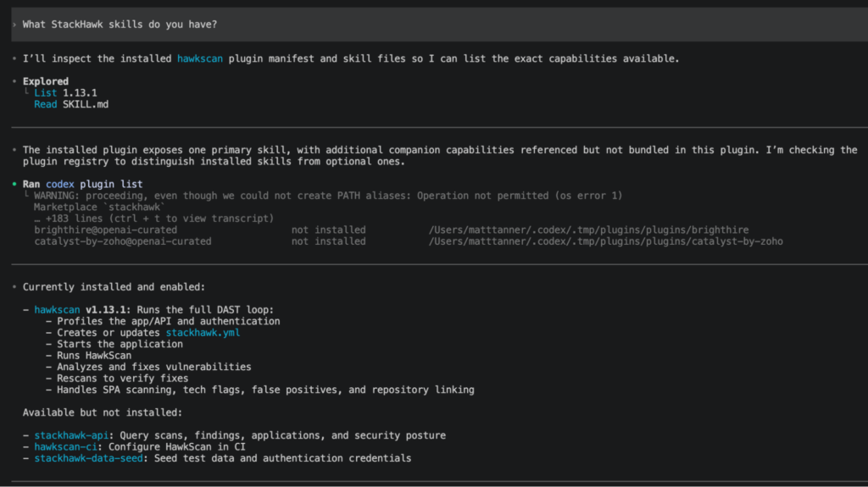Click the brighthire@openai-curated row name
Viewport: 868px width, 487px height.
tap(106, 230)
